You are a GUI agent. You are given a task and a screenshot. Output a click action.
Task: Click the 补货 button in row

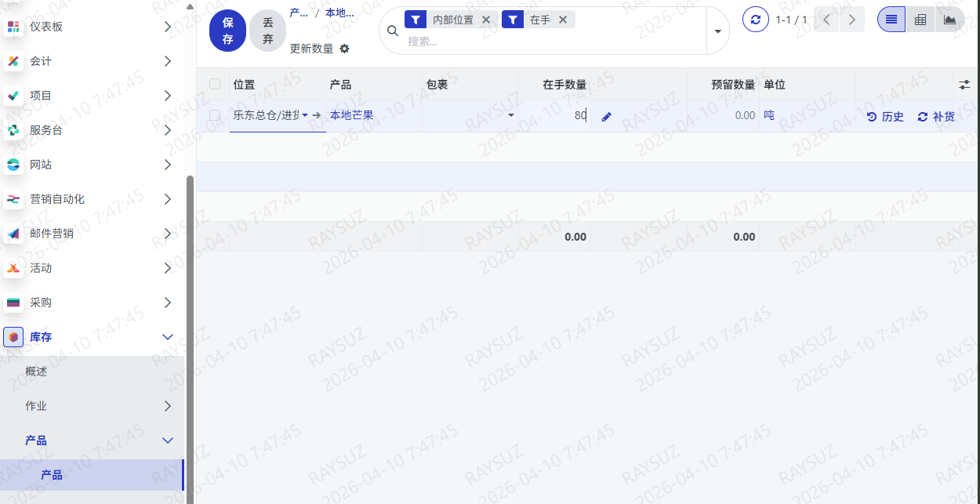click(x=936, y=116)
